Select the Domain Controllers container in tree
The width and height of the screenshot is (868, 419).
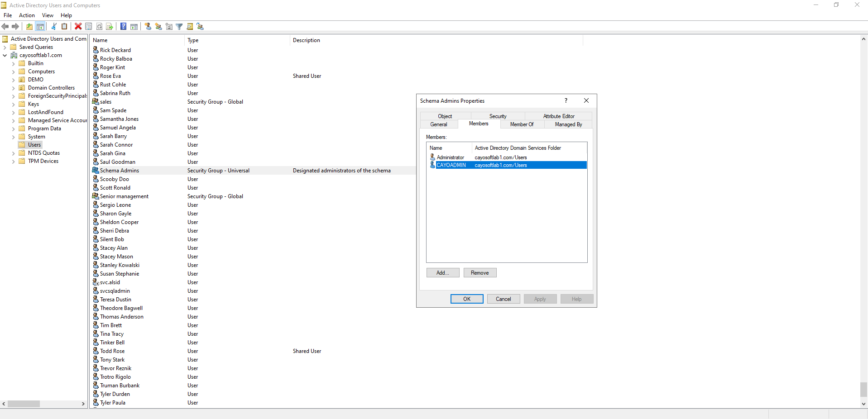point(51,88)
